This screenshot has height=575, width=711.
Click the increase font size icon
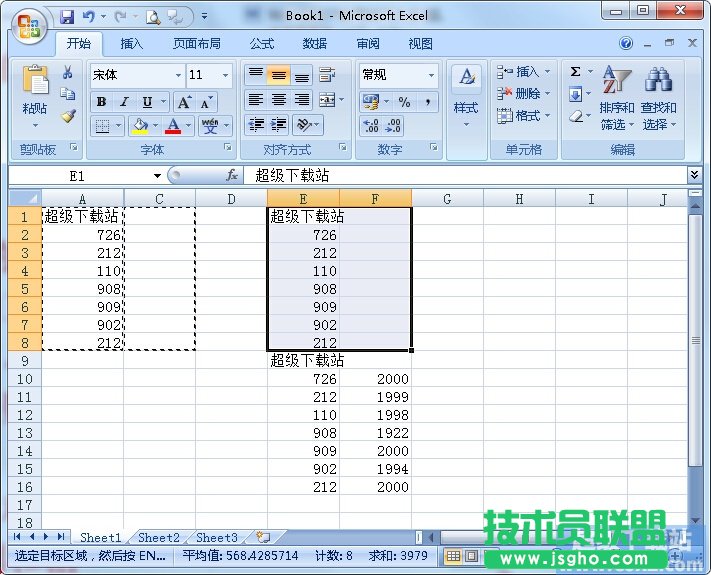pos(184,102)
